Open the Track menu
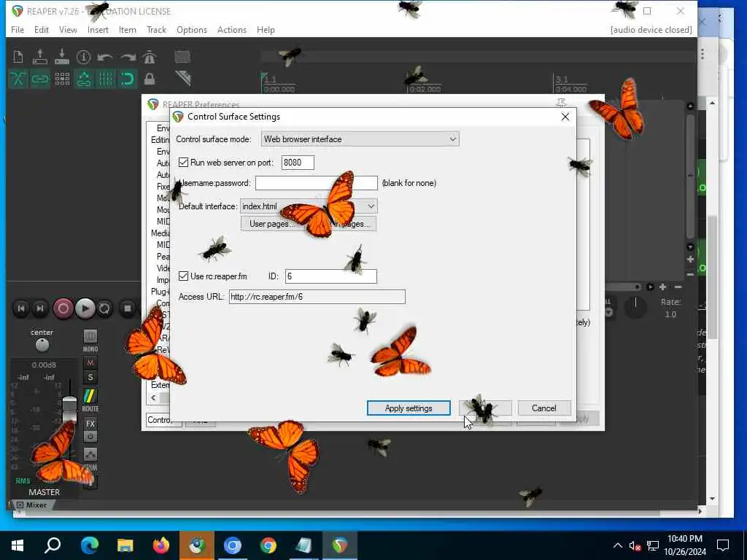747x560 pixels. tap(156, 29)
